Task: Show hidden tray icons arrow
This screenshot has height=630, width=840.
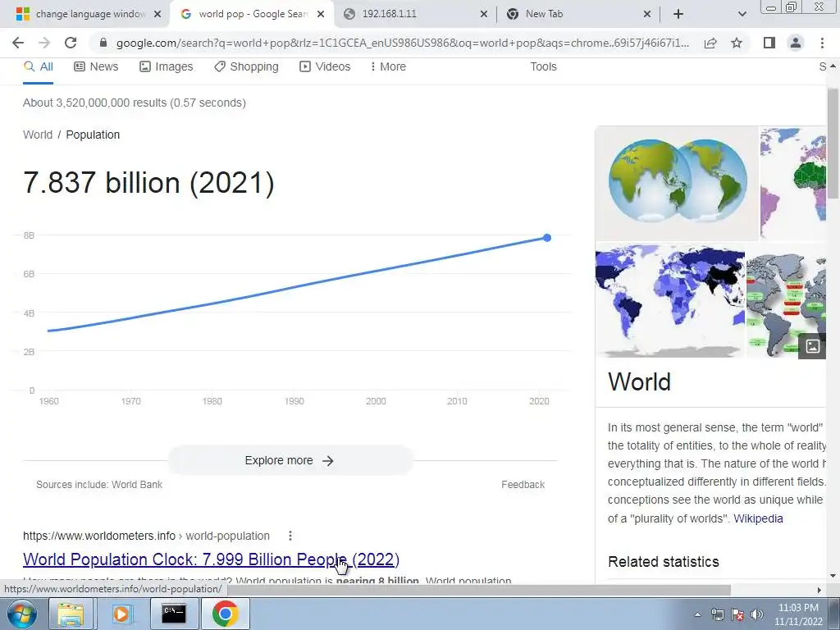Action: 697,614
